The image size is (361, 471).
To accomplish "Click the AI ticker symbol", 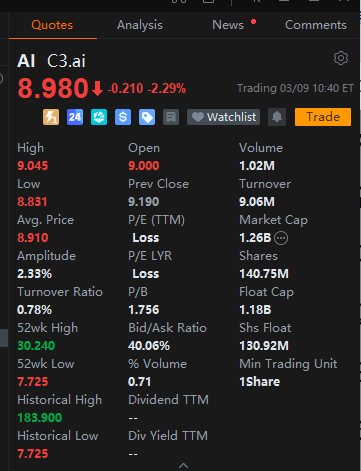I will (26, 61).
